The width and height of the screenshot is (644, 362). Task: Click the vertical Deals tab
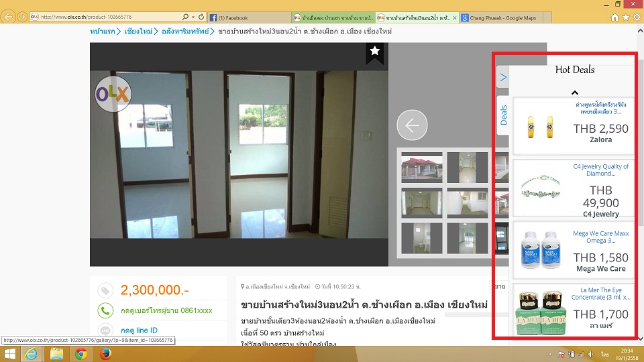click(x=503, y=115)
